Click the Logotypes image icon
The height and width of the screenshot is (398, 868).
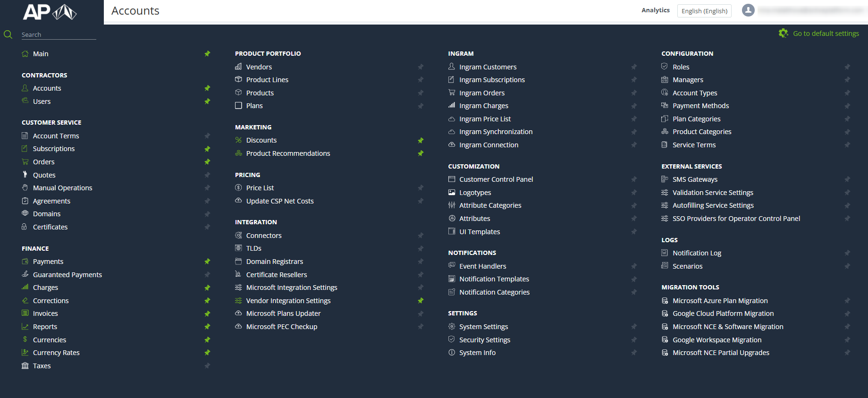(452, 192)
